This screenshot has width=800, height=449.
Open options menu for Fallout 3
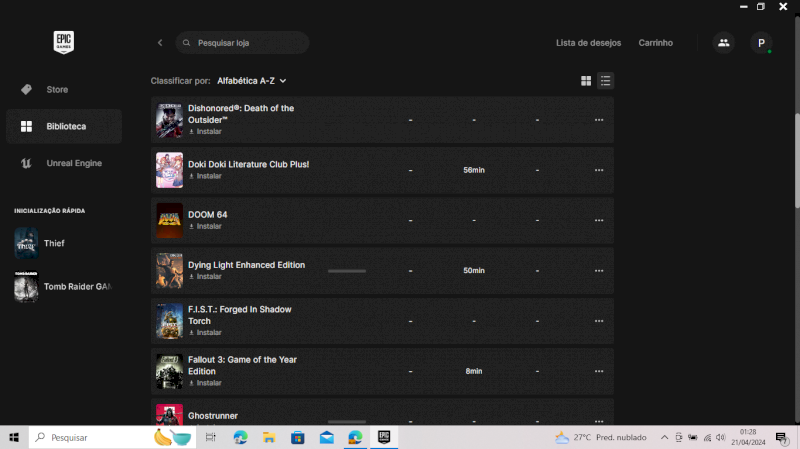(599, 371)
